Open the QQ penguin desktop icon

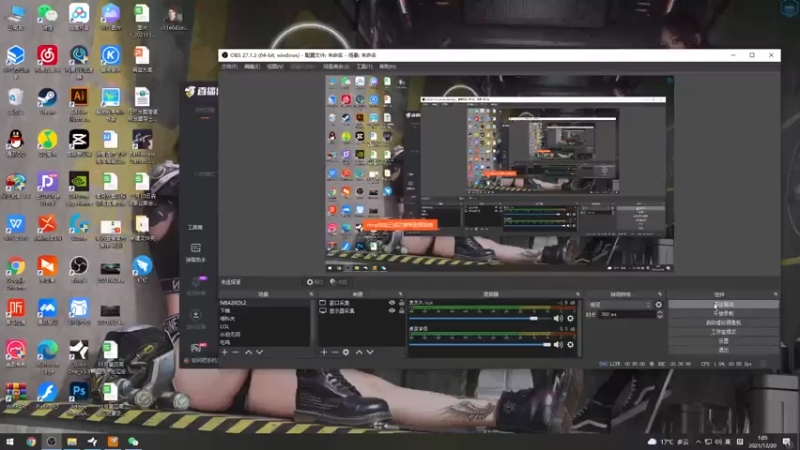coord(16,143)
